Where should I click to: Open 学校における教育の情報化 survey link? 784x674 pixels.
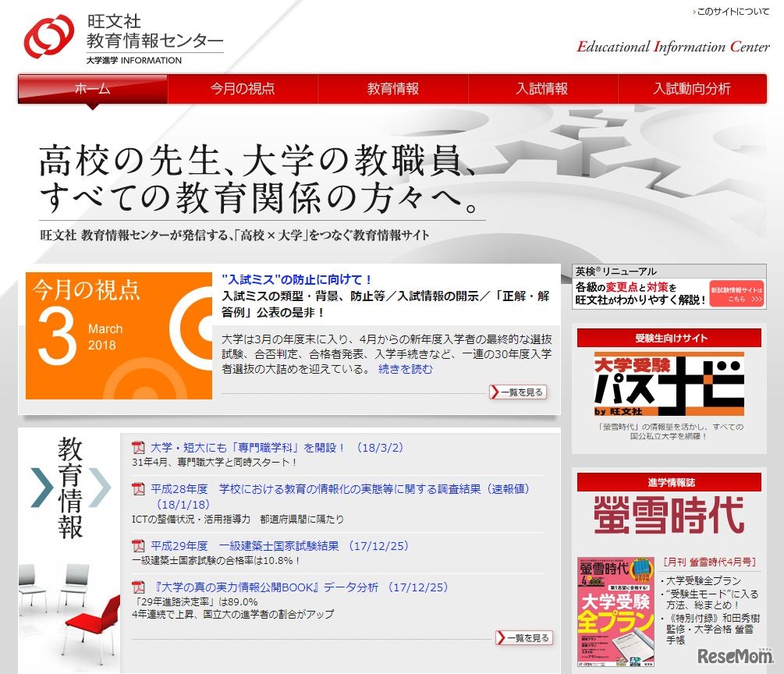pyautogui.click(x=340, y=496)
